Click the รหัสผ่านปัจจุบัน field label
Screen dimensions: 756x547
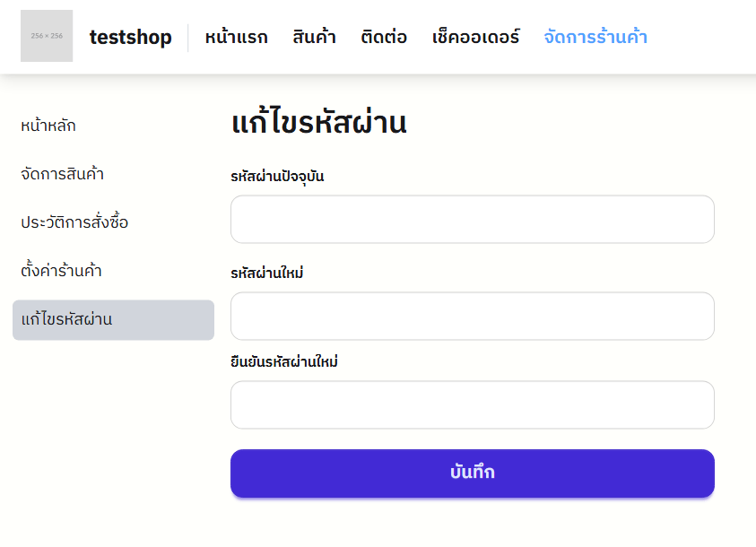[277, 177]
